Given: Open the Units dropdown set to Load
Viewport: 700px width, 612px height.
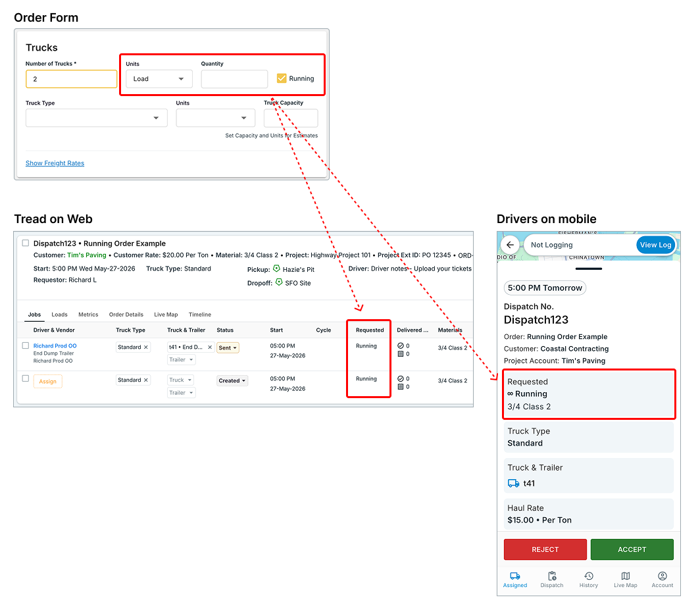Looking at the screenshot, I should pyautogui.click(x=159, y=79).
